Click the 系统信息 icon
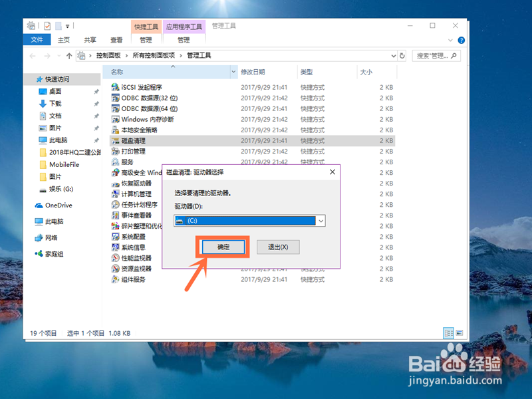The width and height of the screenshot is (532, 399). 115,247
